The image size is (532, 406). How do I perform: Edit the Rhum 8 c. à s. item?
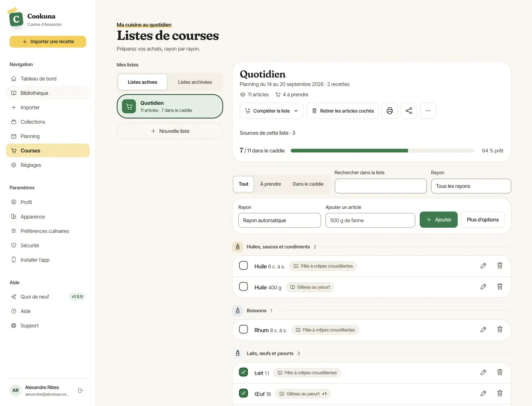coord(483,329)
